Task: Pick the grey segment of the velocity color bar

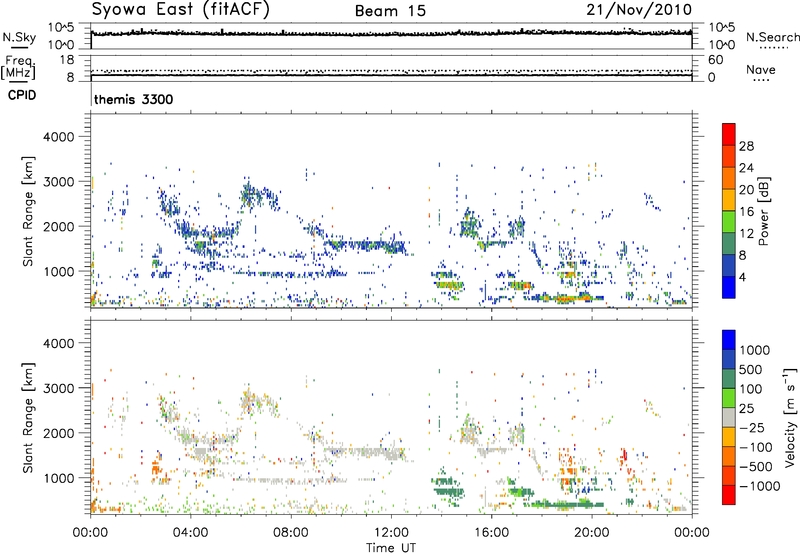Action: (x=729, y=417)
